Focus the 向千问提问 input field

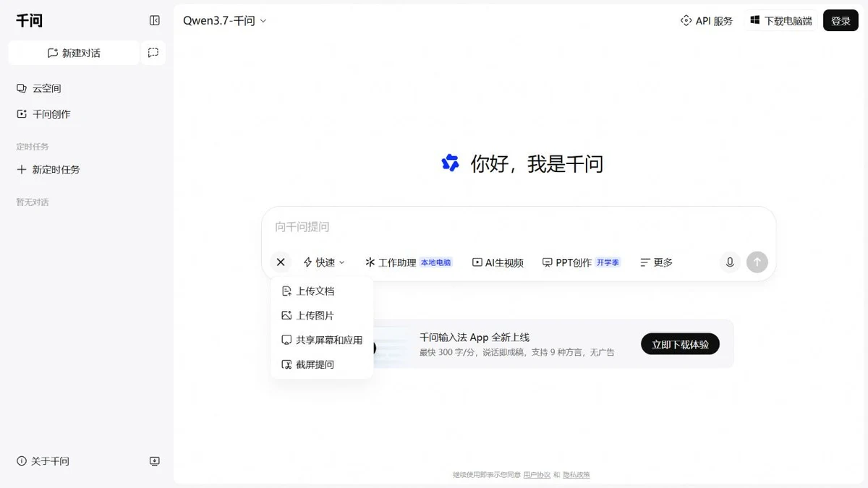pos(518,227)
